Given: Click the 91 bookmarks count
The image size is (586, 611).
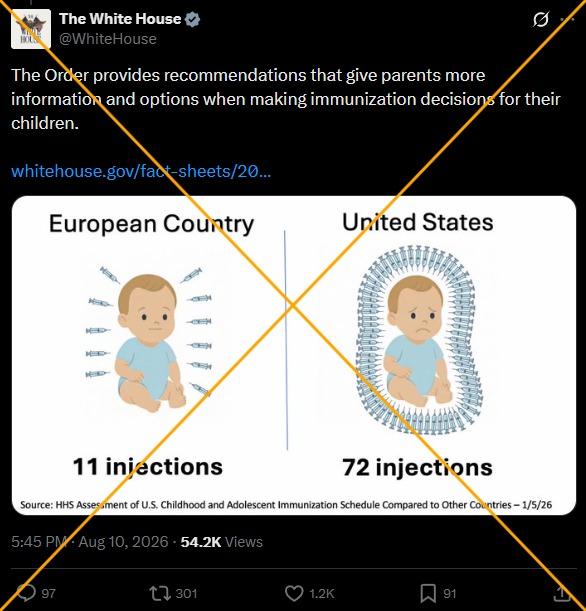Looking at the screenshot, I should pyautogui.click(x=450, y=593).
